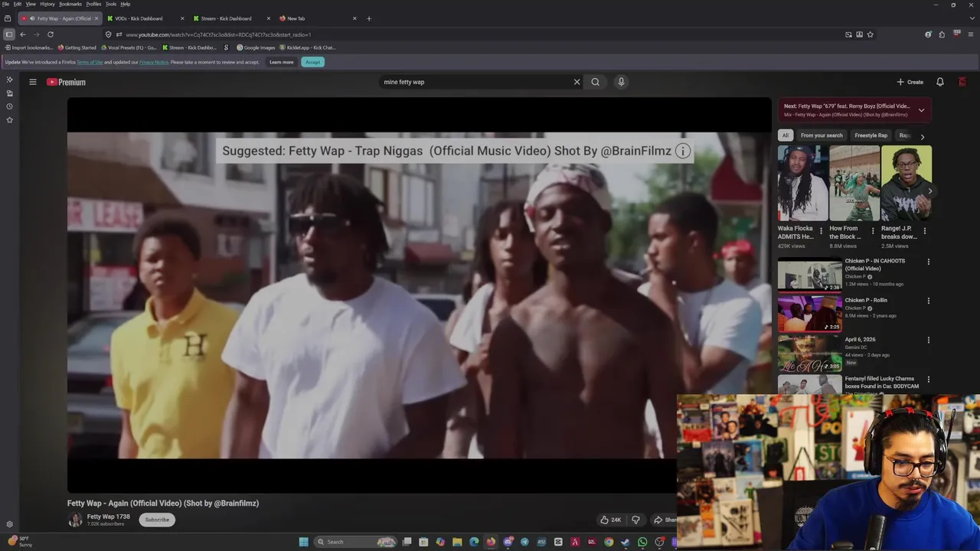Screen dimensions: 980x551
Task: Open Google Chrome from the taskbar
Action: (609, 542)
